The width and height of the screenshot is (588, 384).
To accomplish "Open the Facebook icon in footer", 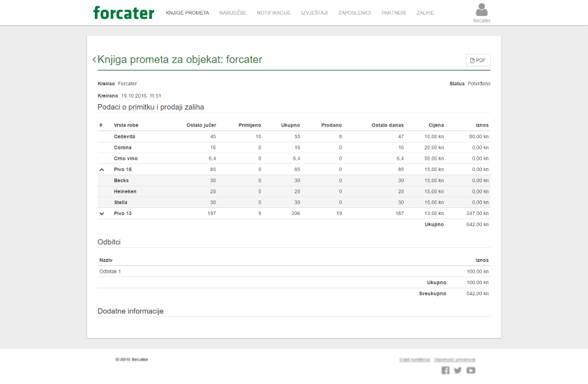I will (446, 371).
